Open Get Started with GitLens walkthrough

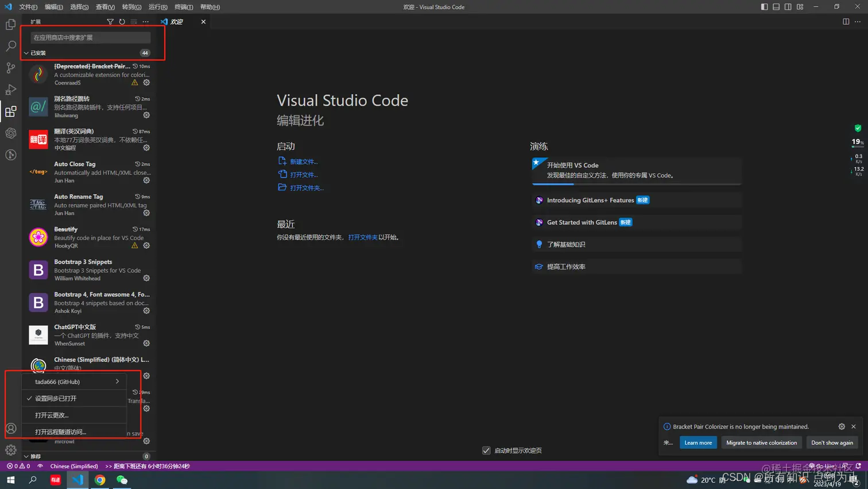click(637, 222)
